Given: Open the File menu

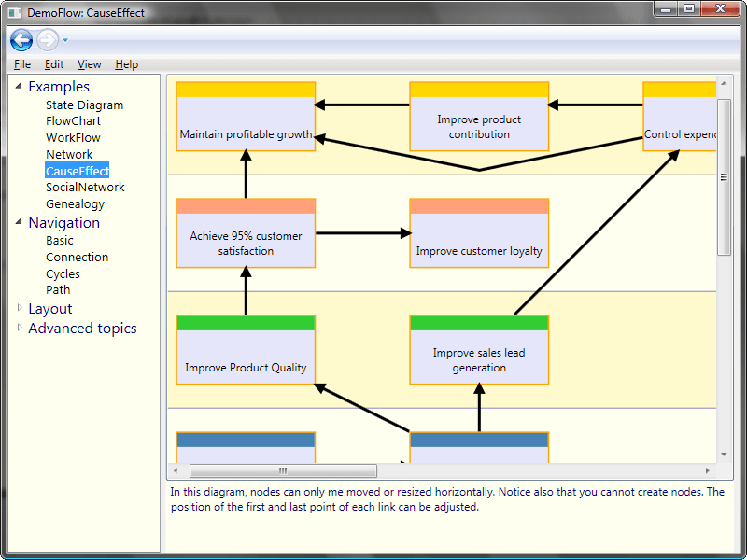Looking at the screenshot, I should (x=21, y=64).
